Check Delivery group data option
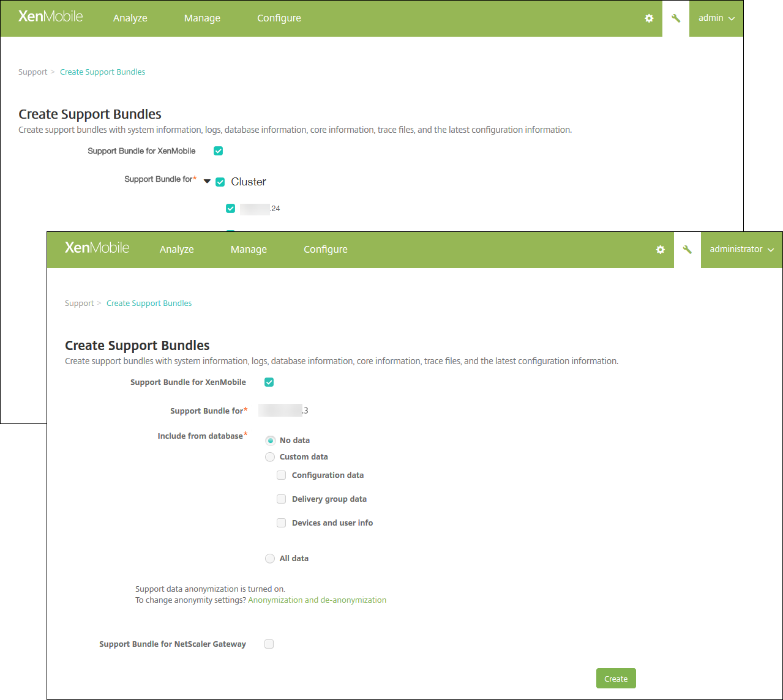This screenshot has height=700, width=783. 282,499
